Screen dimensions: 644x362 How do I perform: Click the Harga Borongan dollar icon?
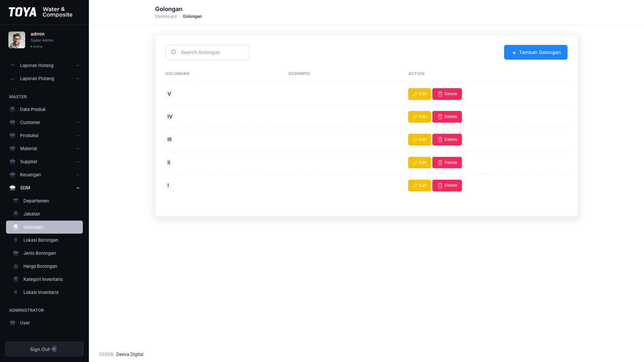coord(16,266)
